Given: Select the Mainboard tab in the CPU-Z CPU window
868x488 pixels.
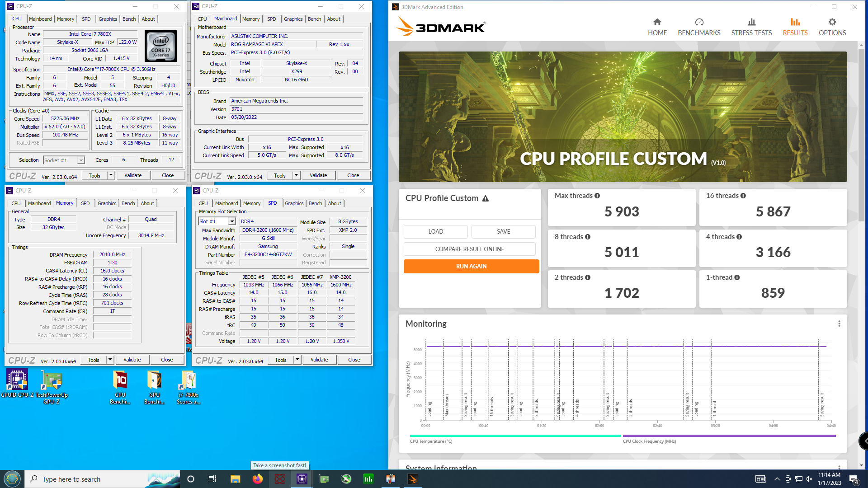Looking at the screenshot, I should pos(40,19).
